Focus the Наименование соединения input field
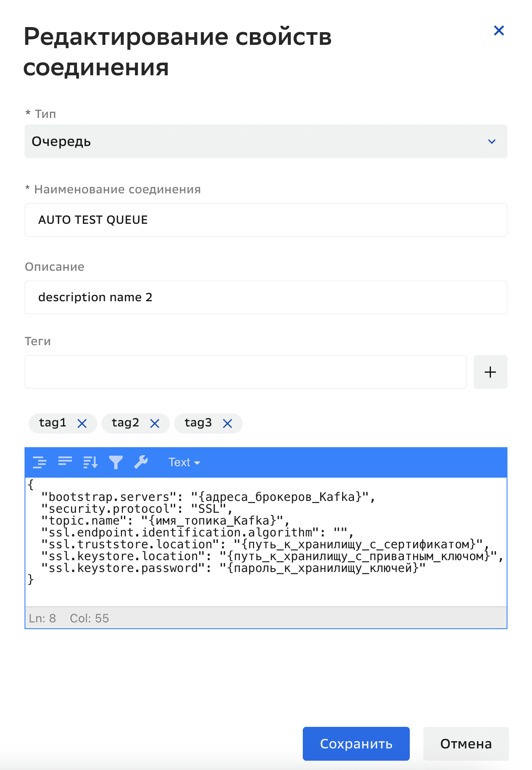 [x=266, y=220]
